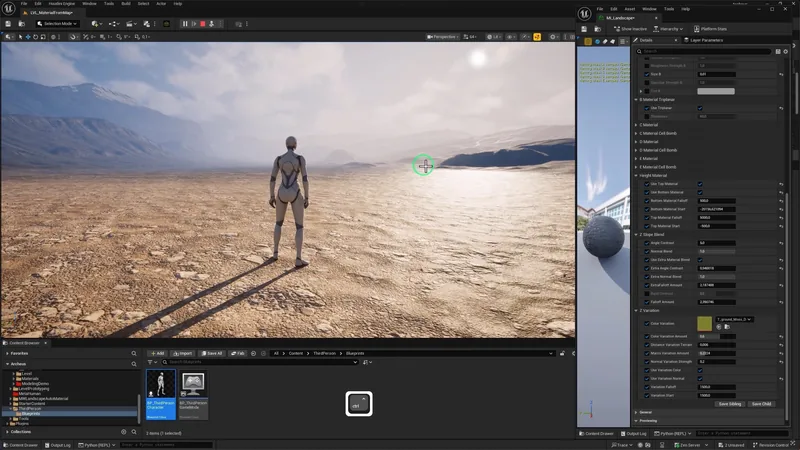Collapse the Z Slope Blend section

tap(636, 235)
